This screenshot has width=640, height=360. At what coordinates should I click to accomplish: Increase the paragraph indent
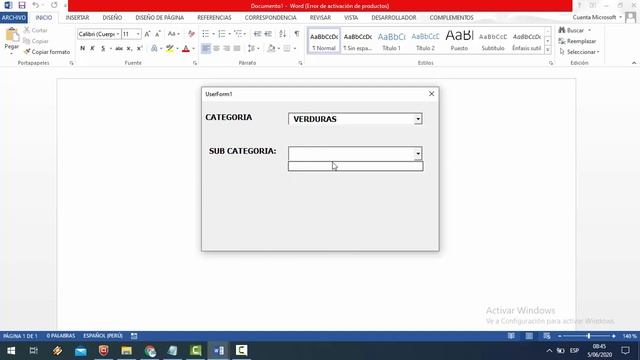[x=268, y=34]
